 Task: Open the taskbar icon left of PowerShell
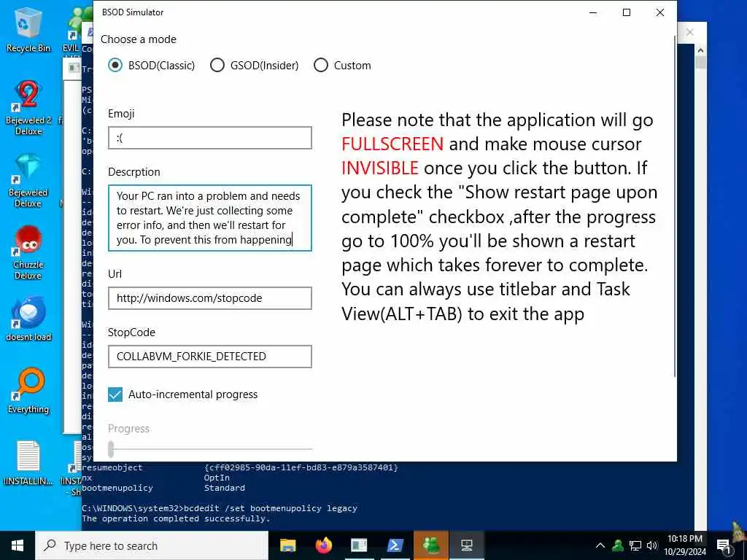pyautogui.click(x=359, y=545)
